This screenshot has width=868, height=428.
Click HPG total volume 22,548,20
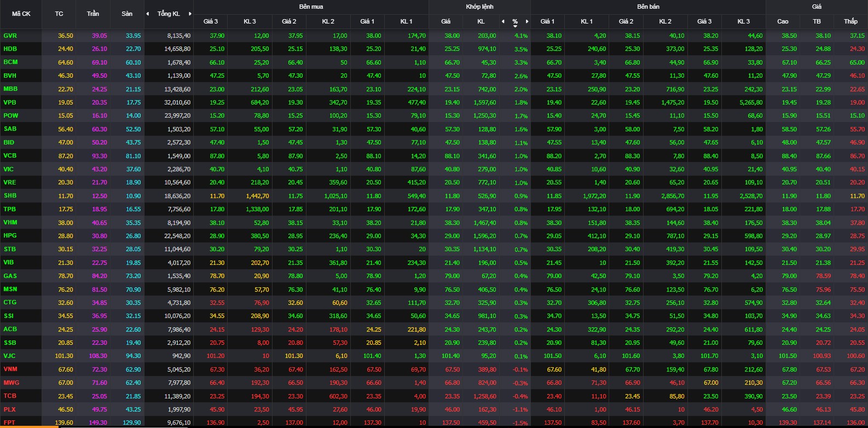point(177,236)
